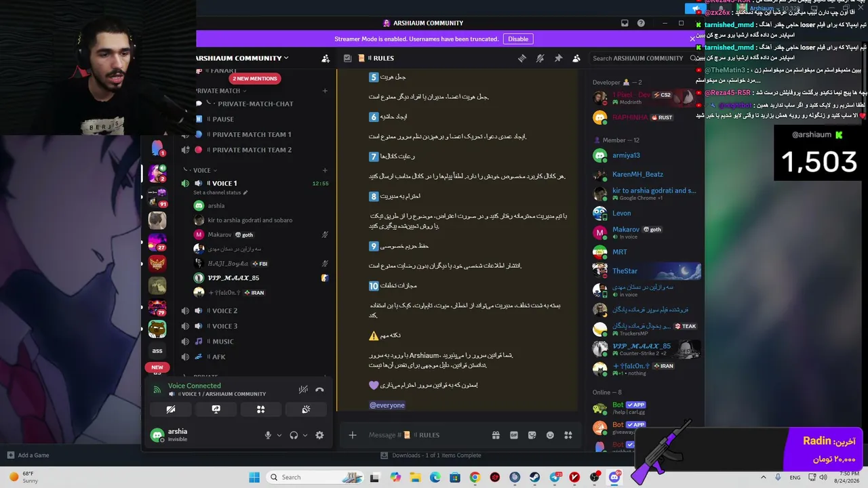Join the AFK voice channel

pyautogui.click(x=256, y=357)
